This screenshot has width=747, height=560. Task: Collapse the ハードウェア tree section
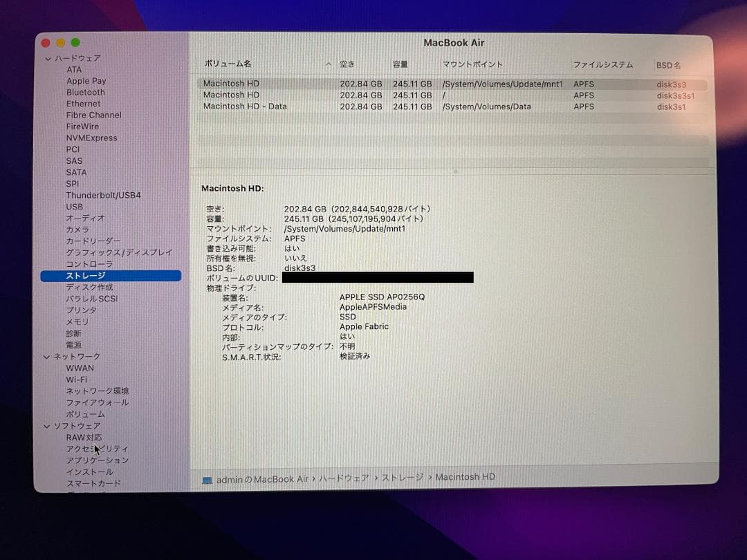coord(46,58)
